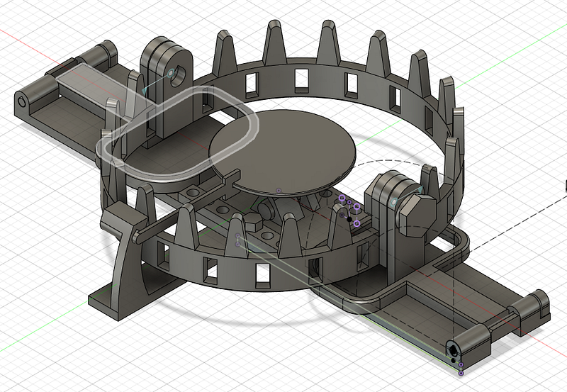Click the lowest purple sketch point at bottom right
Screen dimensions: 567x392
click(x=461, y=373)
